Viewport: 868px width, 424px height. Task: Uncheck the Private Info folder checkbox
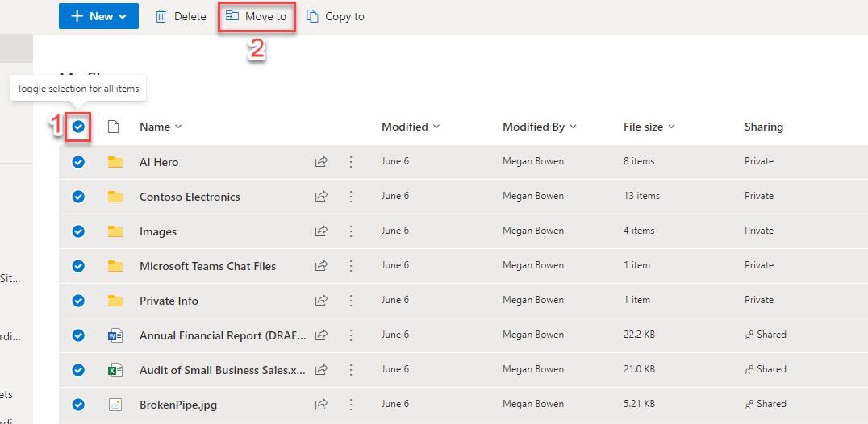(x=78, y=300)
